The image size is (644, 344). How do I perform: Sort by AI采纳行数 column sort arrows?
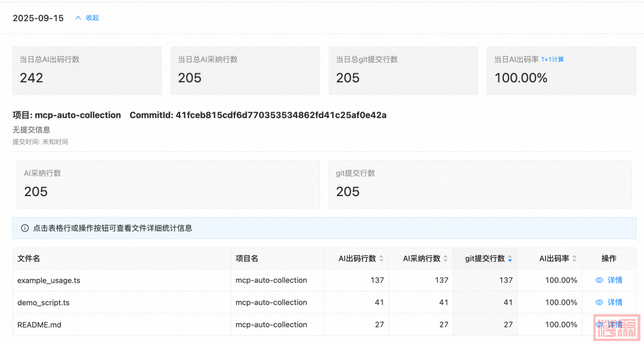point(446,259)
